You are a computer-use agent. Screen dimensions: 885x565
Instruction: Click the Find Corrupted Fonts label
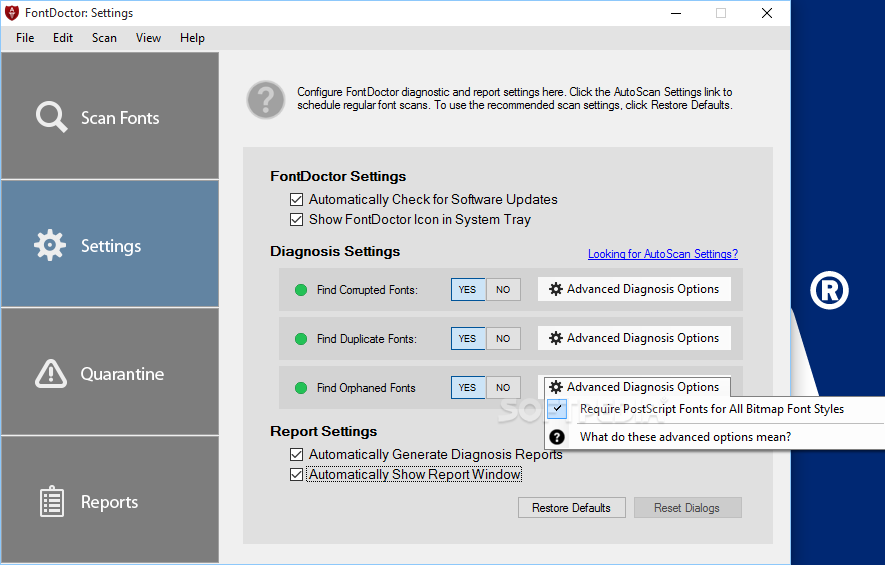tap(367, 290)
